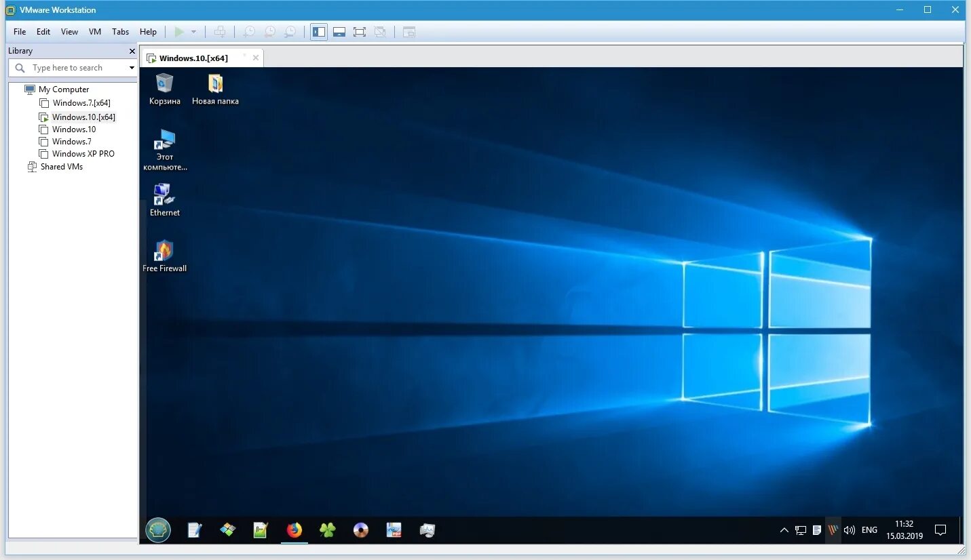Image resolution: width=971 pixels, height=560 pixels.
Task: Click the revert to snapshot toolbar icon
Action: coord(269,32)
